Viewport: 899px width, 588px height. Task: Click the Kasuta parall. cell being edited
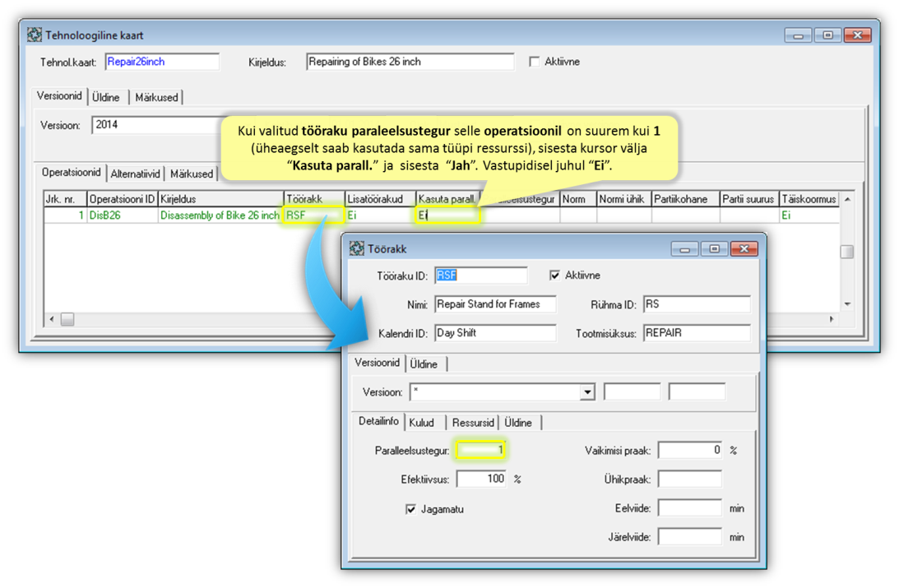coord(447,215)
